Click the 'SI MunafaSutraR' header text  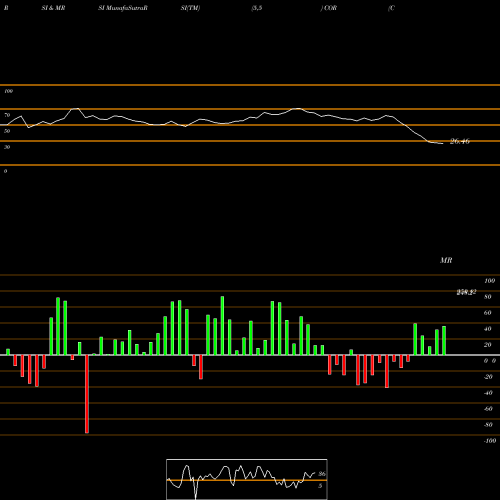pos(123,8)
